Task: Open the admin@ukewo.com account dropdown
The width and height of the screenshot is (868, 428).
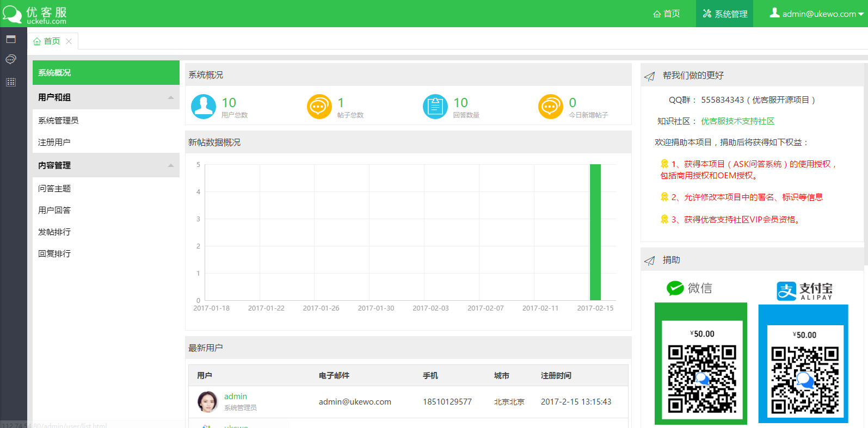Action: tap(816, 14)
